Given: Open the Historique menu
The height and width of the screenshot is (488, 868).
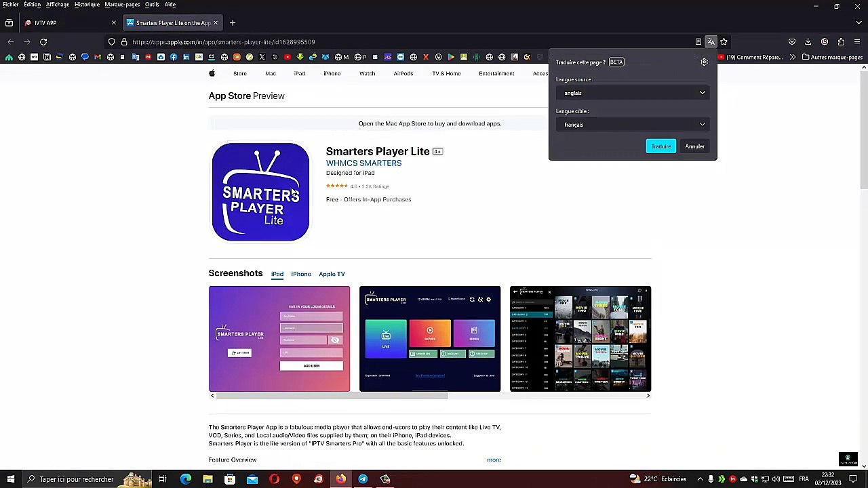Looking at the screenshot, I should 87,5.
